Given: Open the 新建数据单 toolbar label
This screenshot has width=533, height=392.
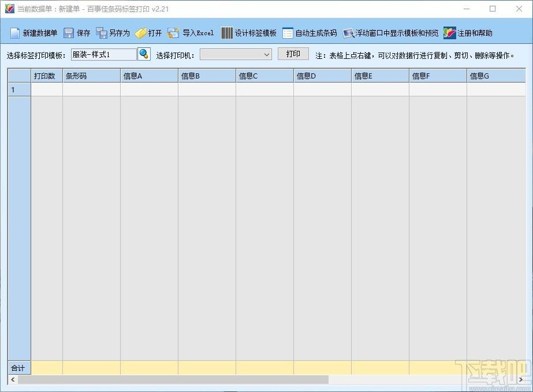Looking at the screenshot, I should pos(40,33).
